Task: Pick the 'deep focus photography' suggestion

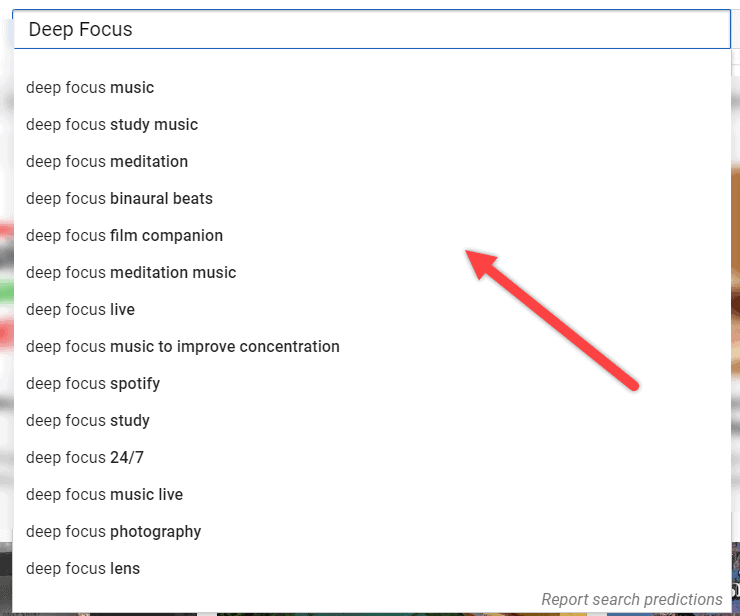Action: [x=113, y=532]
